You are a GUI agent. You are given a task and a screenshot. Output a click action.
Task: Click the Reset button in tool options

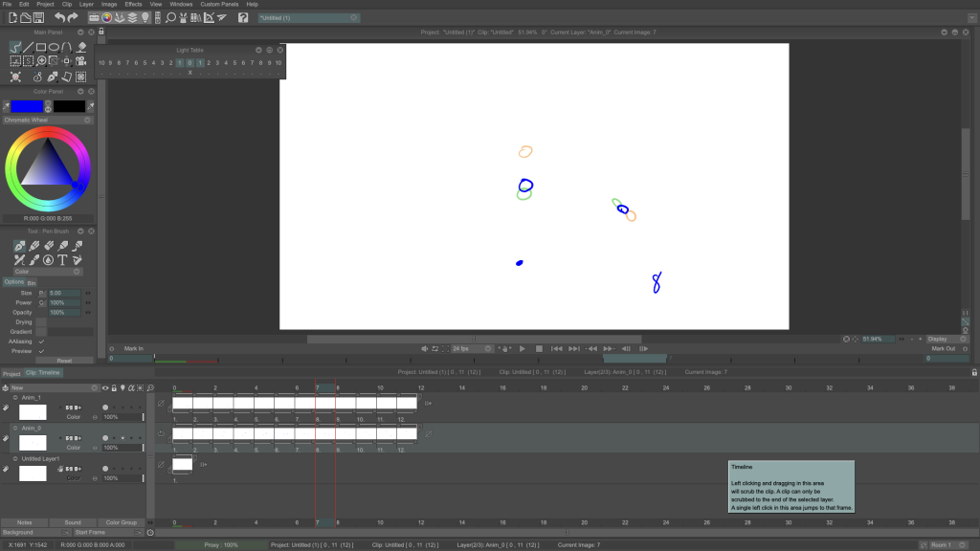tap(64, 361)
